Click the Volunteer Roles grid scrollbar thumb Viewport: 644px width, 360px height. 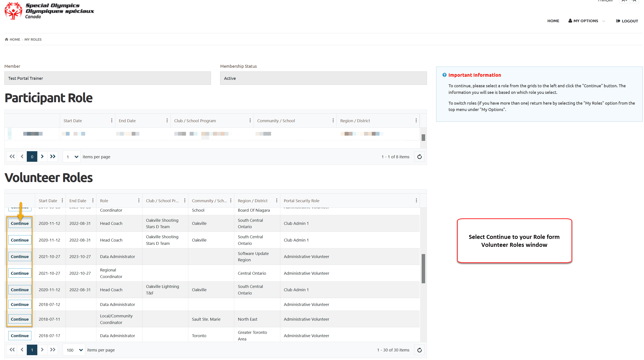(423, 269)
